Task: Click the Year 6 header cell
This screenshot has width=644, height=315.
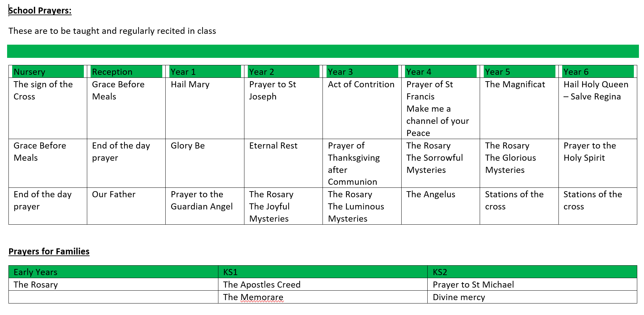Action: [598, 72]
